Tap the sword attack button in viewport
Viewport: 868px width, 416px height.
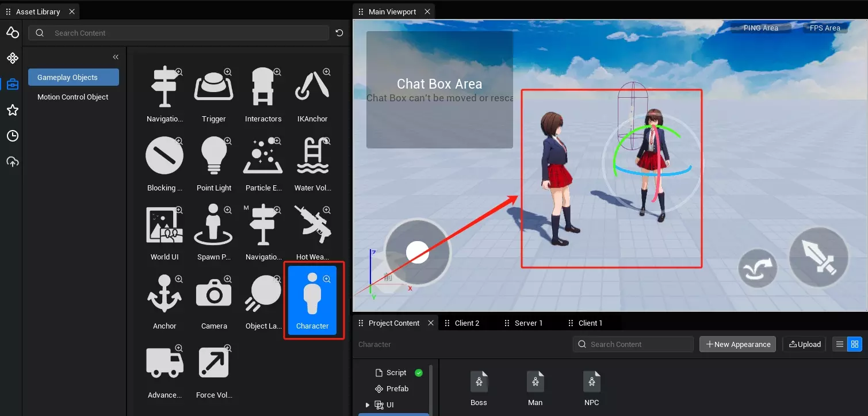(x=819, y=257)
